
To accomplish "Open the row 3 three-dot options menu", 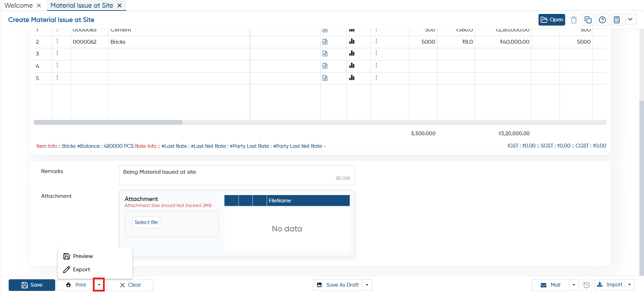I will click(57, 53).
